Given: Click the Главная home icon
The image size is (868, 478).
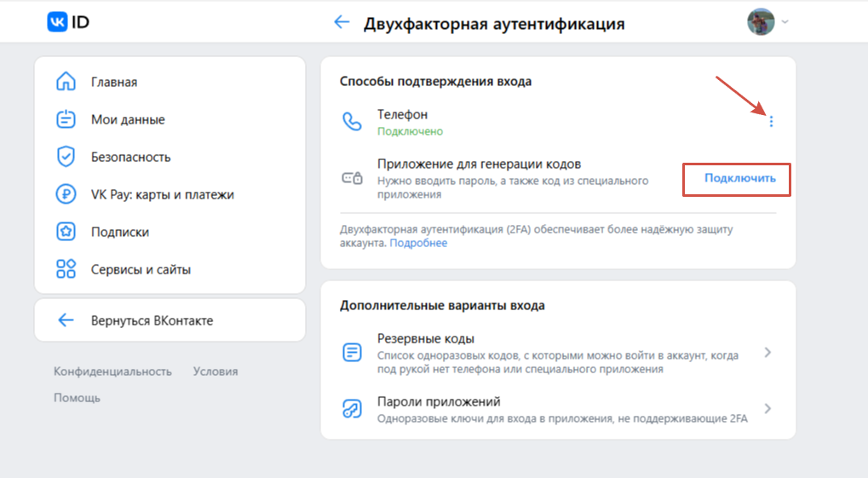Looking at the screenshot, I should coord(66,82).
